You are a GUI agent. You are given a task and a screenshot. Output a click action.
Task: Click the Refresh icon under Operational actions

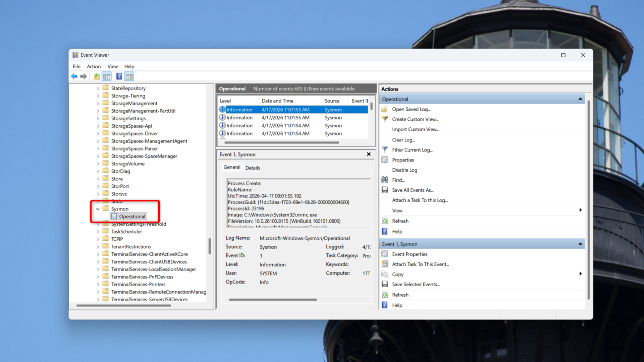point(385,221)
